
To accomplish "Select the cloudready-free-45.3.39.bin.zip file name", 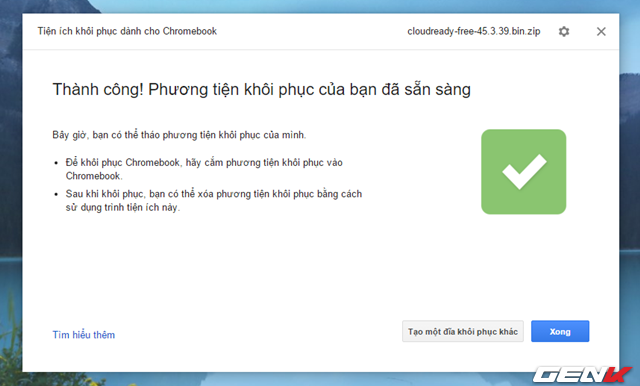I will pos(473,31).
